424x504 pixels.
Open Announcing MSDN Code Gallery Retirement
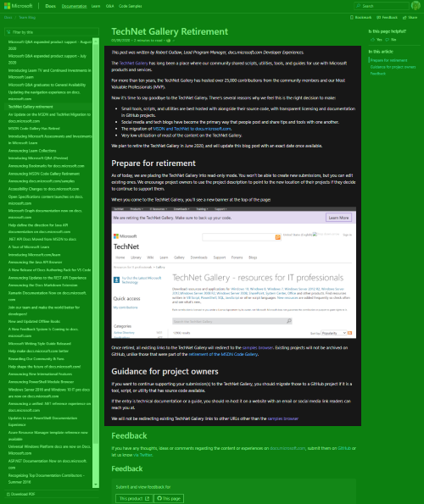(x=44, y=174)
